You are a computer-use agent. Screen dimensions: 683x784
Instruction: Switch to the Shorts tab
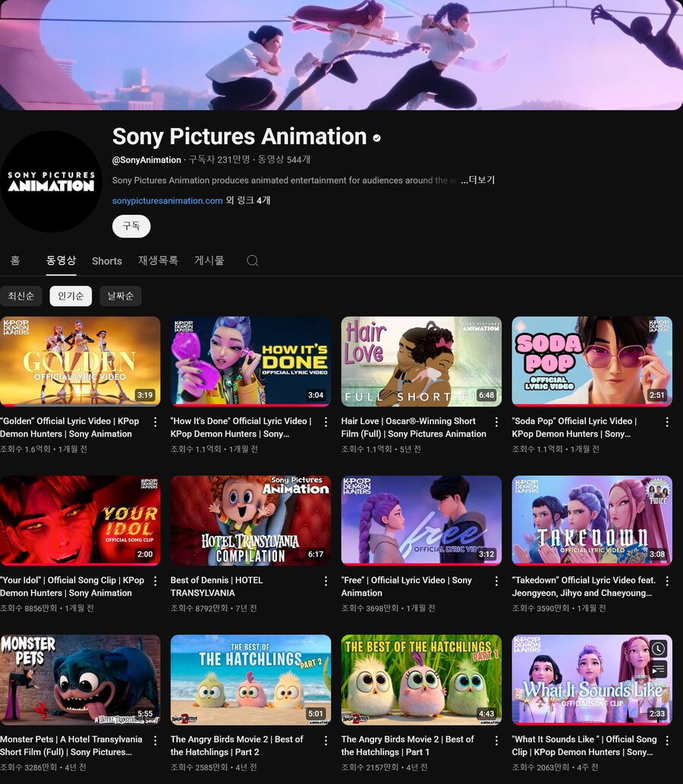[x=107, y=261]
